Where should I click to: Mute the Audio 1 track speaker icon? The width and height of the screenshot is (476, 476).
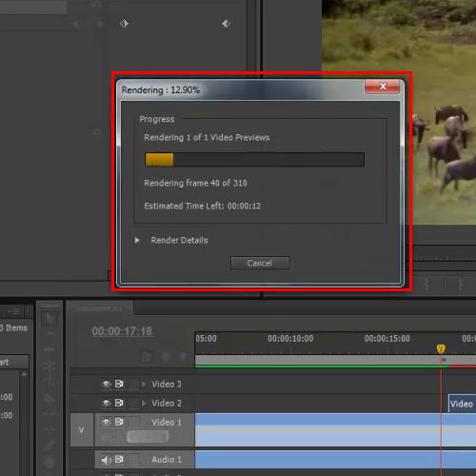(x=107, y=460)
